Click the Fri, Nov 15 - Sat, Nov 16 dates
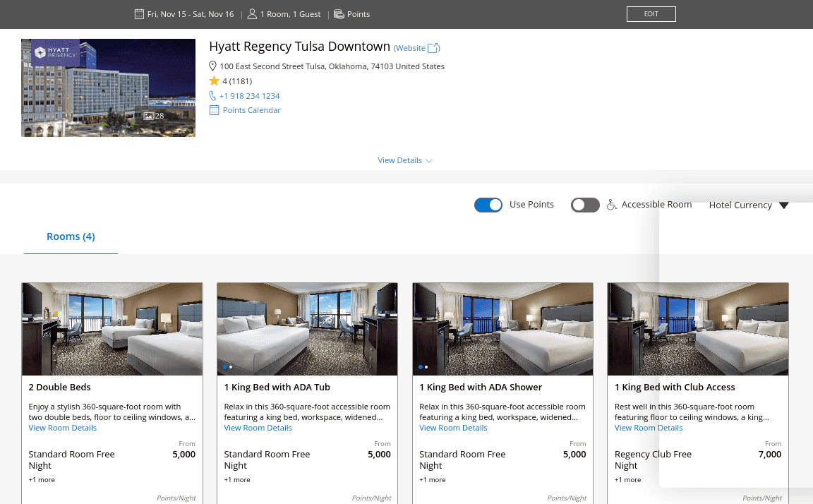Image resolution: width=813 pixels, height=504 pixels. click(x=191, y=14)
